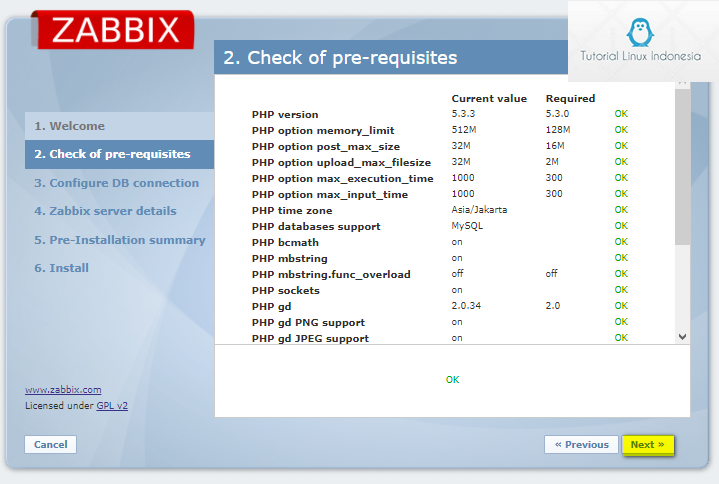
Task: Click the 'Licensed under' text
Action: tap(60, 406)
